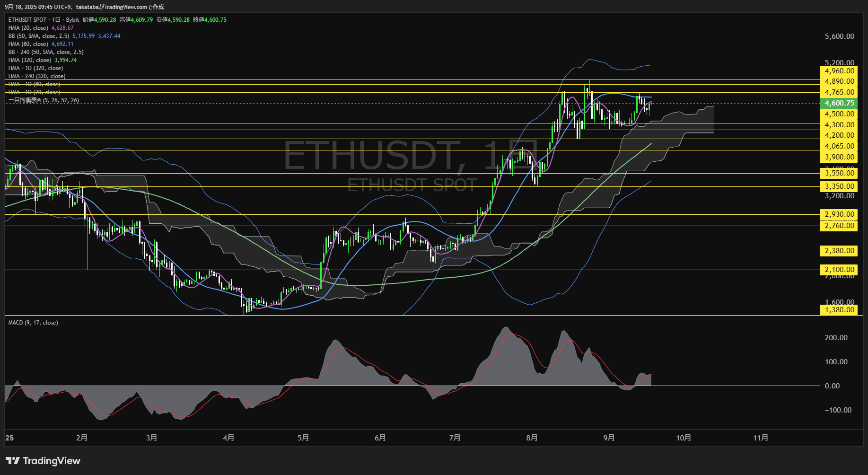Image resolution: width=868 pixels, height=475 pixels.
Task: Click the BB · 240 indicator legend
Action: pyautogui.click(x=46, y=52)
